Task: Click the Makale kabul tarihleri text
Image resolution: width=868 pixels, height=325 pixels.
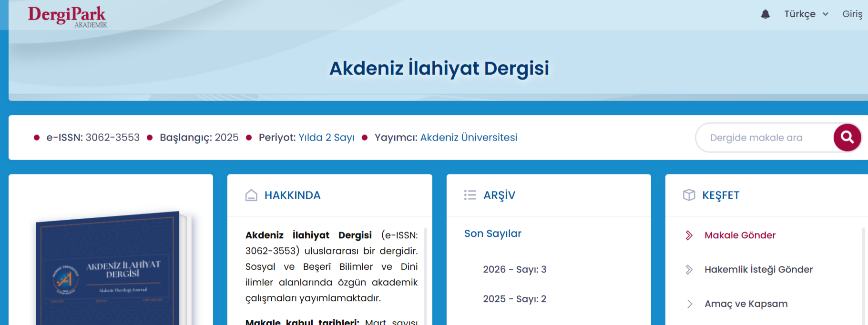Action: coord(302,322)
